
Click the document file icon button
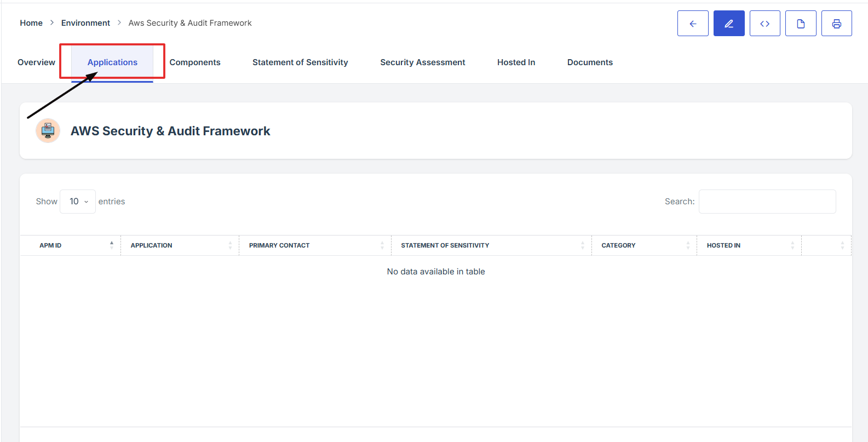(x=801, y=24)
